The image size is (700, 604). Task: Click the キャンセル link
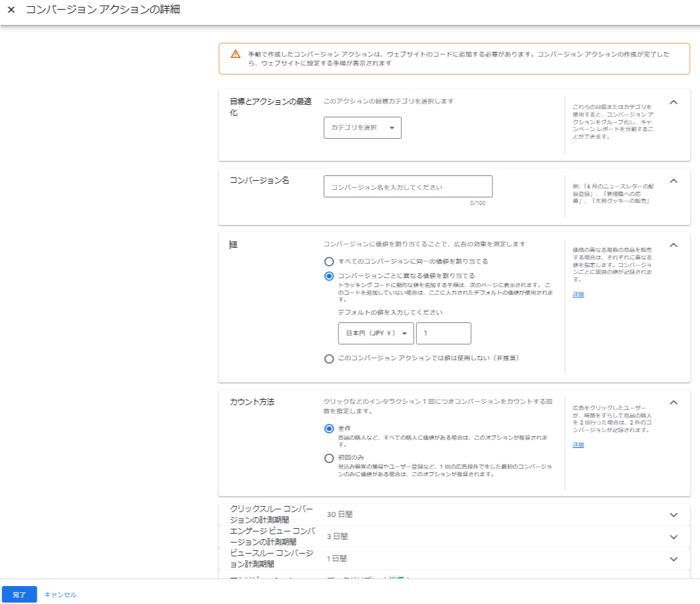[61, 594]
